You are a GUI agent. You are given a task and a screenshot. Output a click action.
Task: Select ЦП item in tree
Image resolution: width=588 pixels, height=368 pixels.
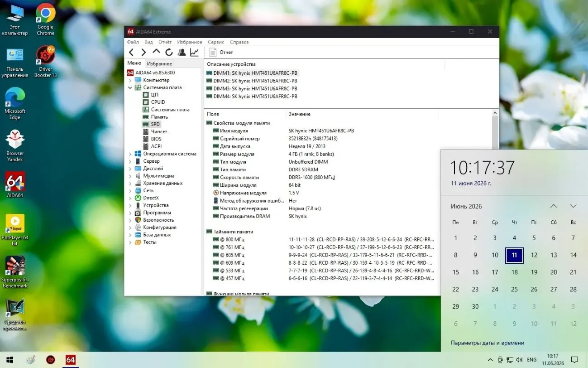coord(155,95)
